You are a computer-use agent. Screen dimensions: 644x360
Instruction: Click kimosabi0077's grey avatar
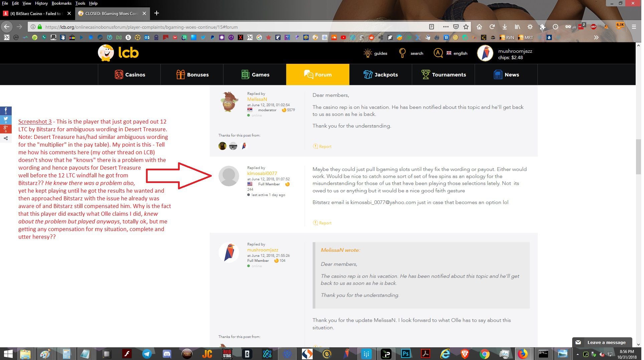pyautogui.click(x=229, y=176)
